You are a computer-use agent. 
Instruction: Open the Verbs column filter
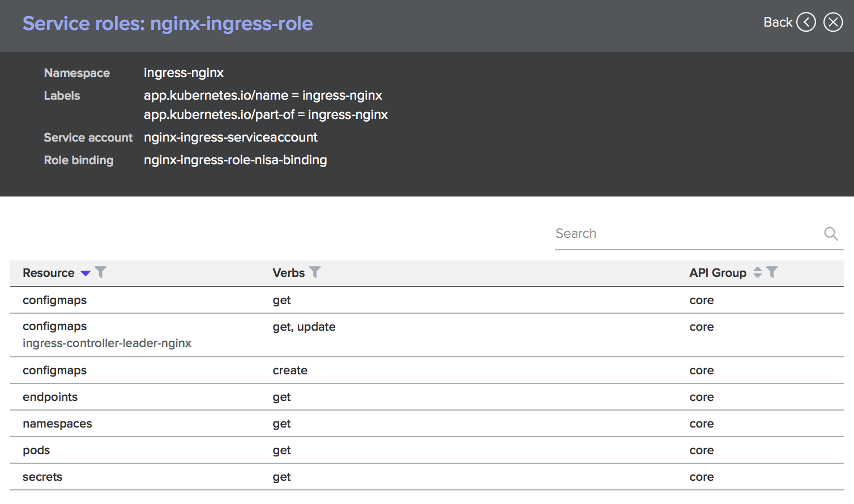[x=315, y=272]
